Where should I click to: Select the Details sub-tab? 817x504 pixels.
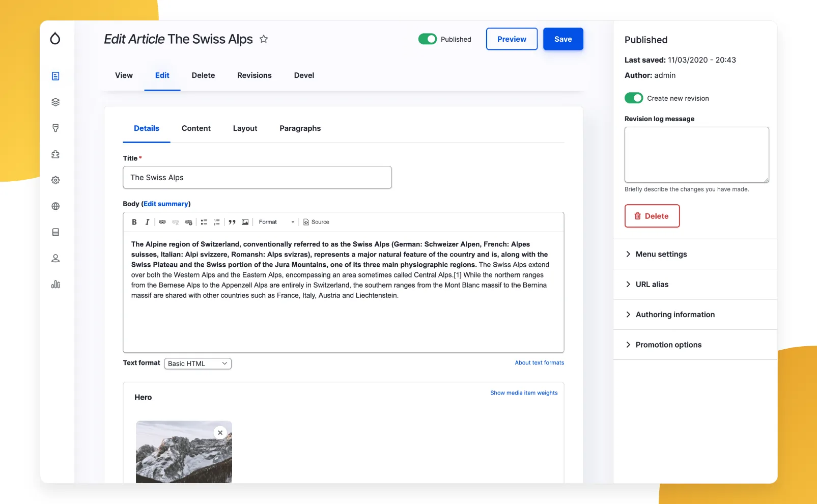147,128
